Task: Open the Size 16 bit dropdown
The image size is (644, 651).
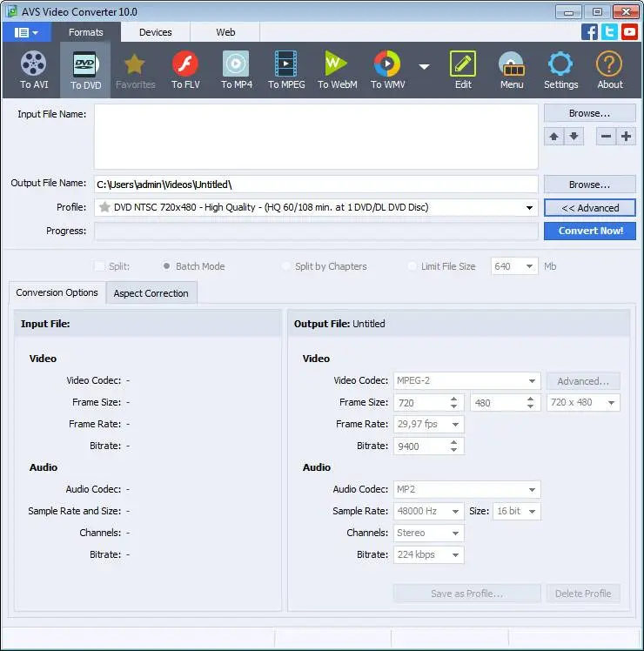Action: (x=532, y=511)
